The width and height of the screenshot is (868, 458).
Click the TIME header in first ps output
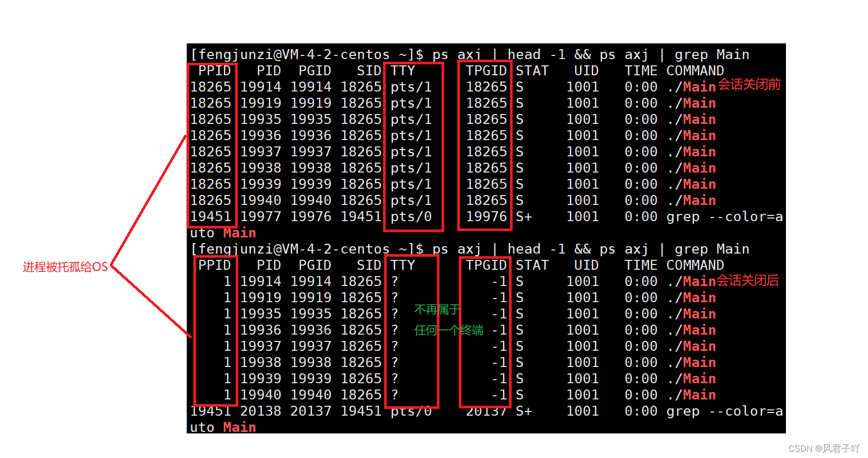pyautogui.click(x=641, y=71)
